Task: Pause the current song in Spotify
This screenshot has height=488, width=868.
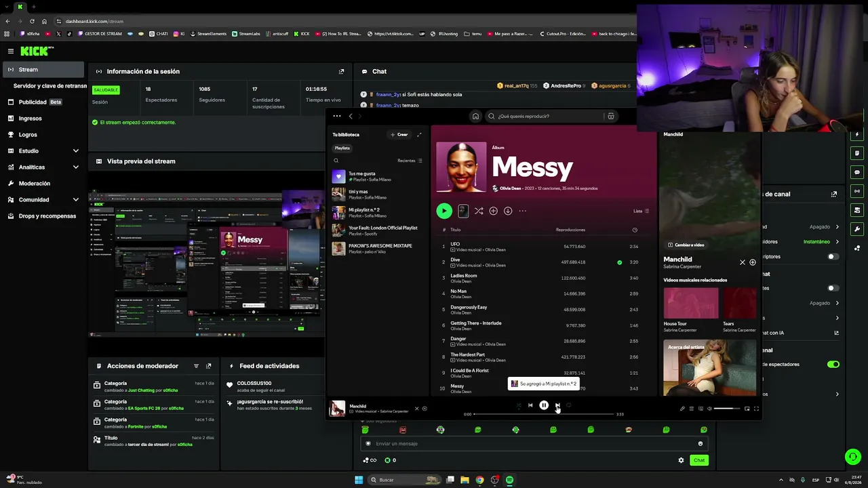Action: 544,405
